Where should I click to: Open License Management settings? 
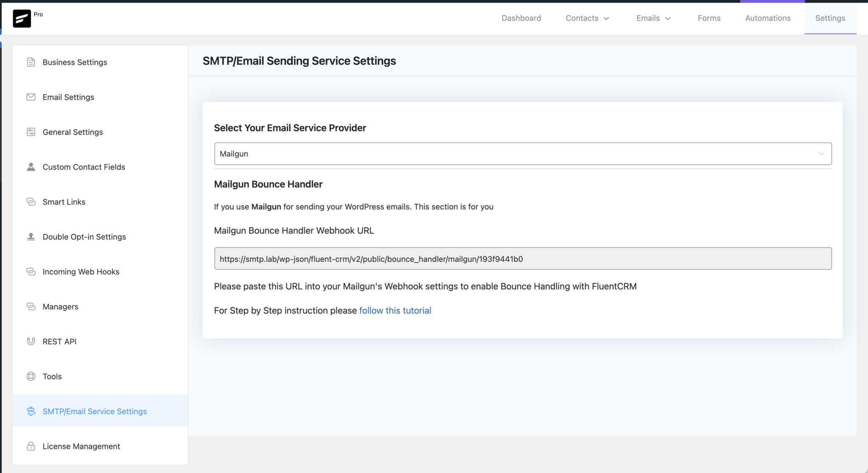tap(100, 446)
